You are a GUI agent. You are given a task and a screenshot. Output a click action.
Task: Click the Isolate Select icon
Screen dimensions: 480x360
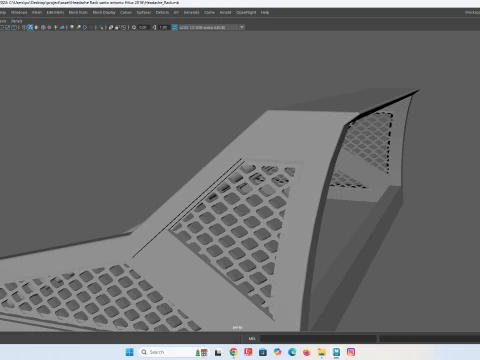(101, 27)
